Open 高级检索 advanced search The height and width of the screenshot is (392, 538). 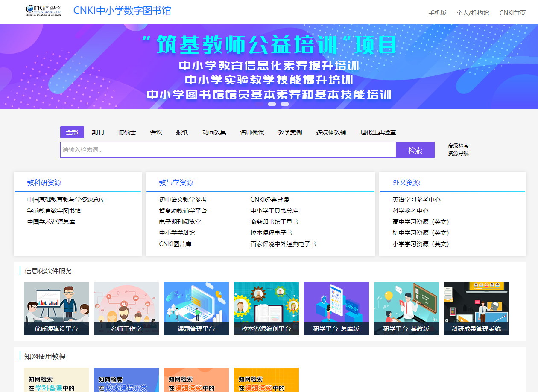(x=458, y=146)
